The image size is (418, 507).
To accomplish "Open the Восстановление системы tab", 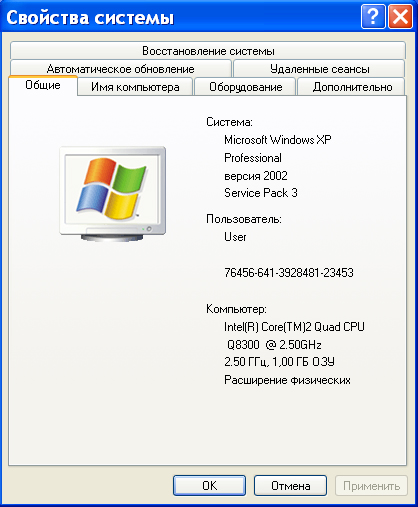I will (208, 51).
